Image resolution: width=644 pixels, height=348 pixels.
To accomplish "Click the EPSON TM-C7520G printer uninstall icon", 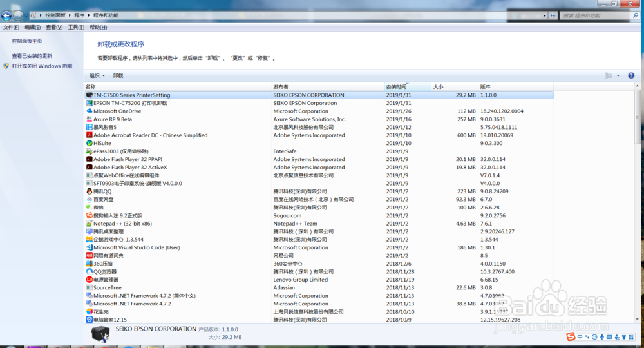I will (89, 103).
